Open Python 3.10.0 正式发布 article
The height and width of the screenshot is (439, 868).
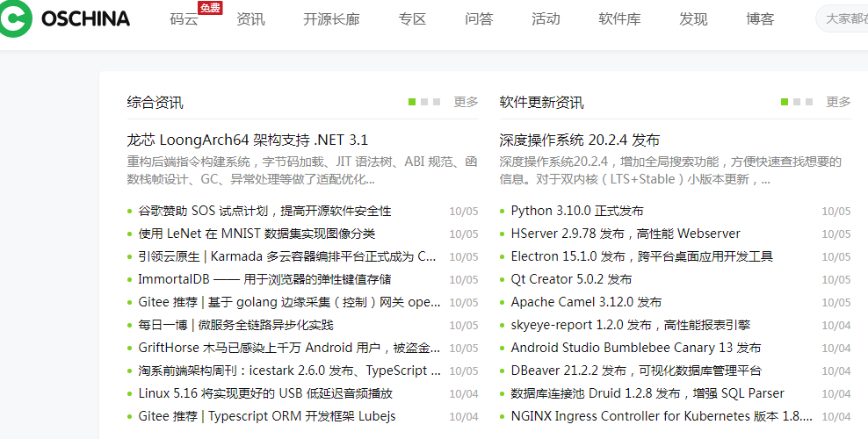click(x=577, y=211)
